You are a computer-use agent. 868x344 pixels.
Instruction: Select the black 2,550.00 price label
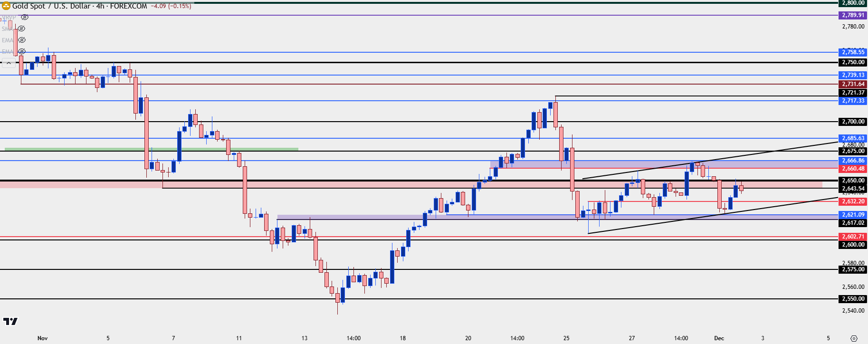pos(853,299)
